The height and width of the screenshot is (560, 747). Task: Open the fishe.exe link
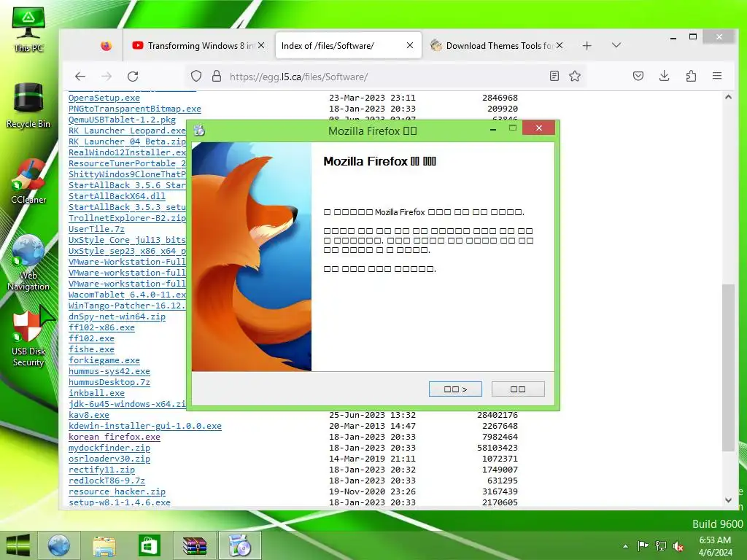click(91, 349)
